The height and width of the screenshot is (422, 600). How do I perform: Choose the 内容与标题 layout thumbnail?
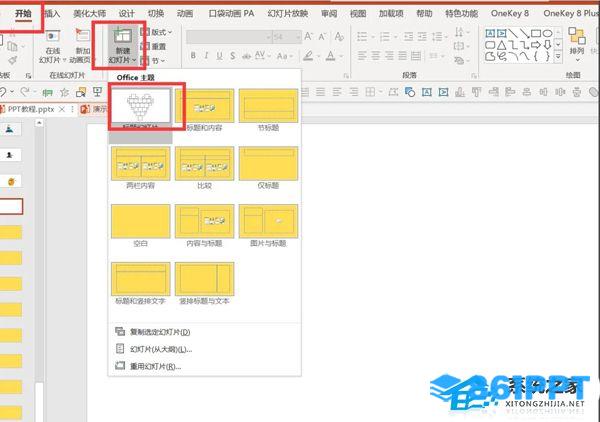coord(204,221)
